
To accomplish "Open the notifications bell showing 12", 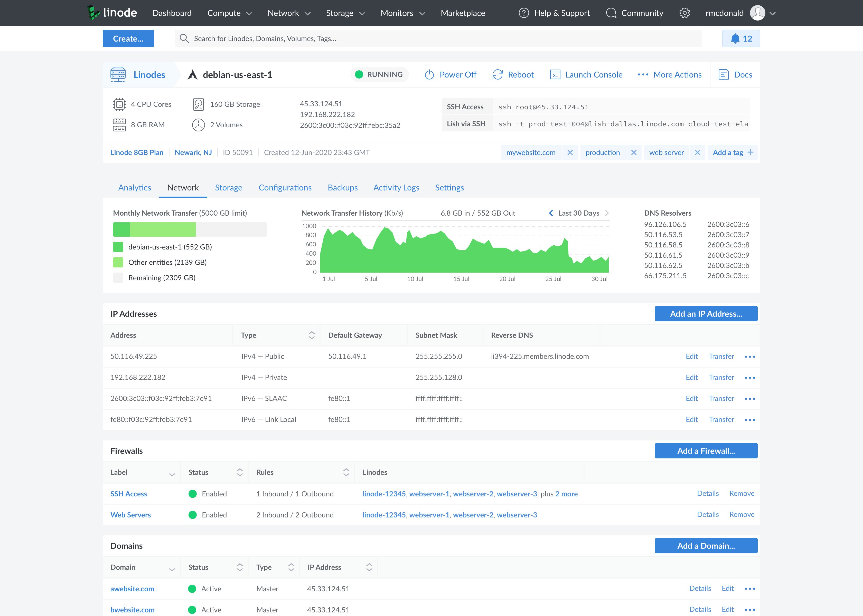I will (x=741, y=38).
